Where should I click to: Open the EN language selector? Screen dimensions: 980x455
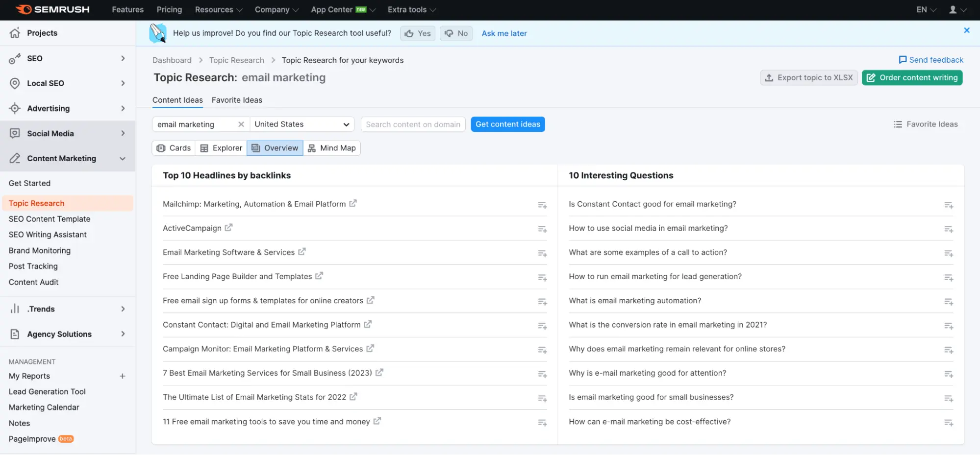(x=926, y=10)
